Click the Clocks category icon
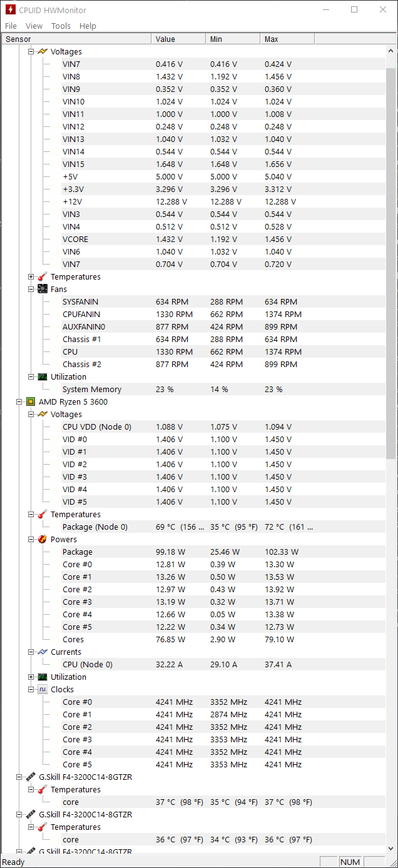 (43, 689)
